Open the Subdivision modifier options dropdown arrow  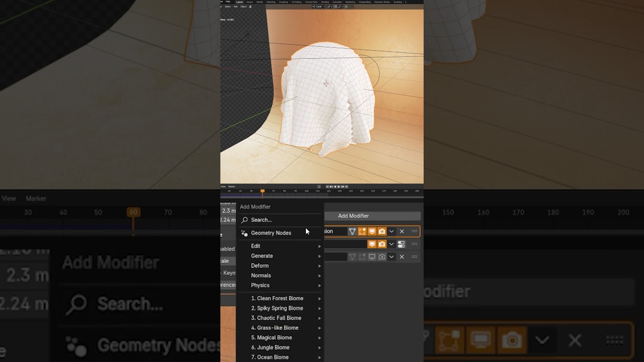click(391, 231)
